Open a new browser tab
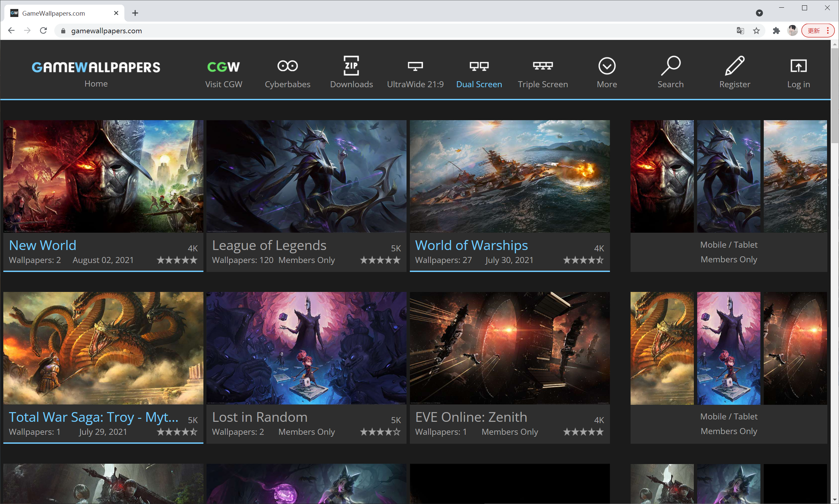 pyautogui.click(x=135, y=13)
